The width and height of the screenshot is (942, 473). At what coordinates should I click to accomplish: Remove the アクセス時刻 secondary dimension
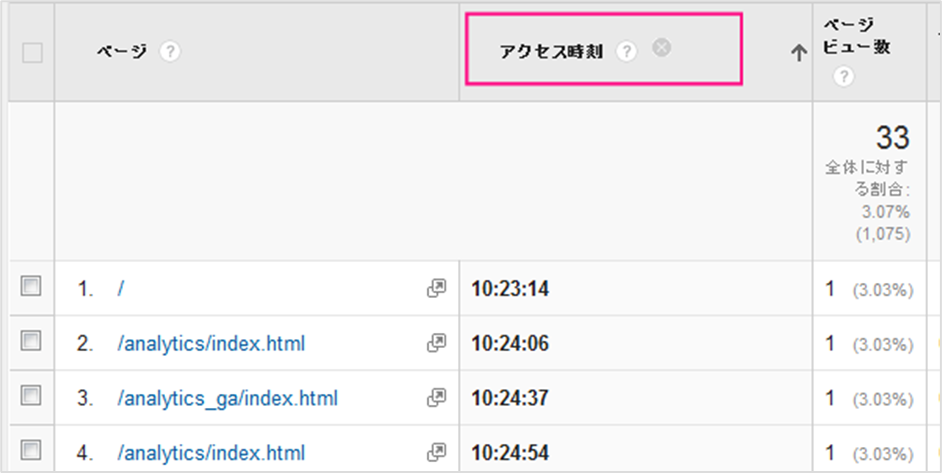coord(661,47)
